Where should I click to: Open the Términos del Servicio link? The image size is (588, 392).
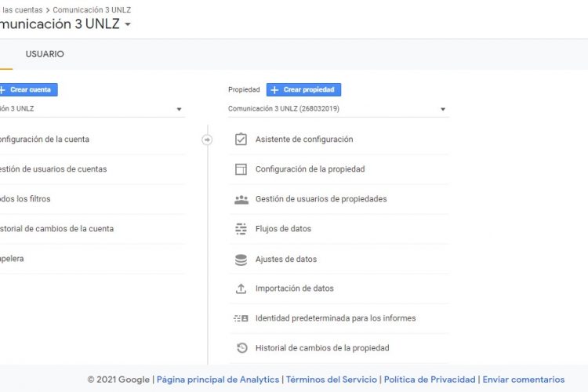[332, 379]
